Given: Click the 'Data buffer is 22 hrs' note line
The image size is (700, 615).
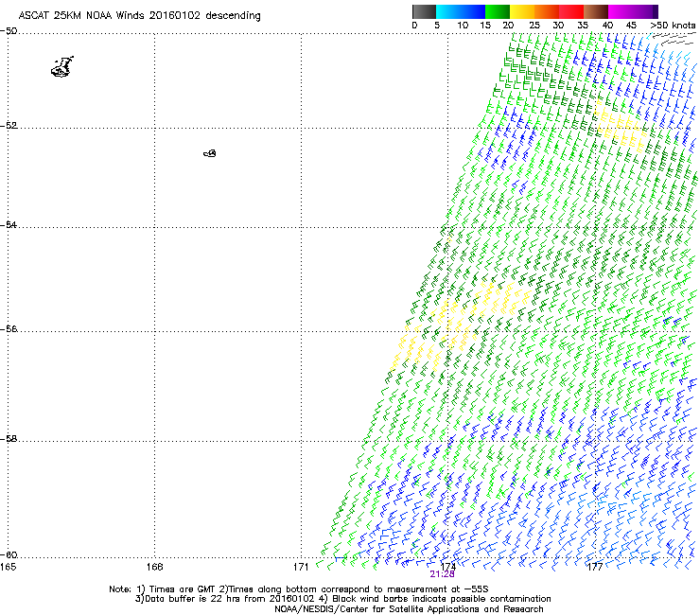Looking at the screenshot, I should pyautogui.click(x=342, y=599).
